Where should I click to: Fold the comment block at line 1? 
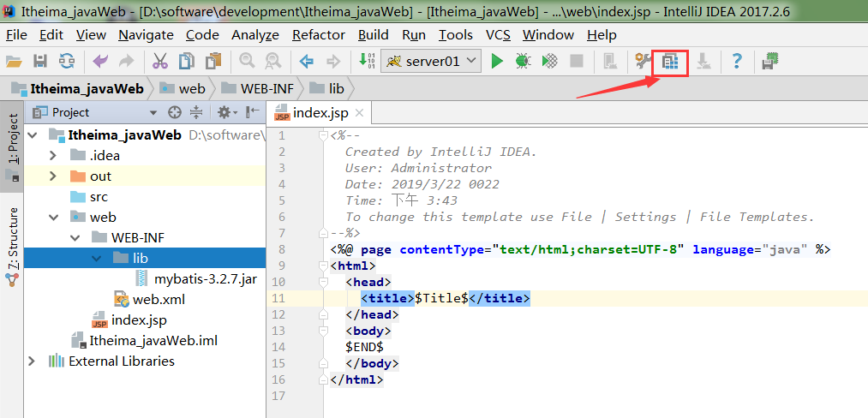point(323,135)
